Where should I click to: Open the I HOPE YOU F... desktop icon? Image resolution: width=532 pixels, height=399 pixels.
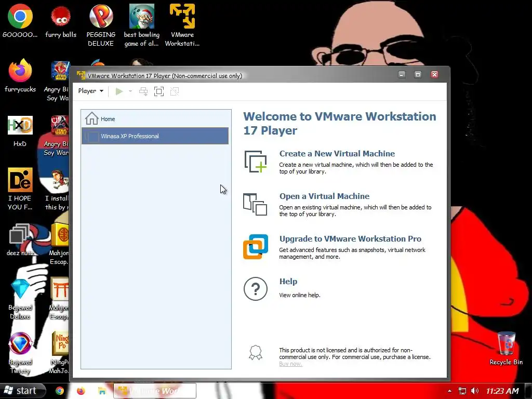(x=20, y=189)
